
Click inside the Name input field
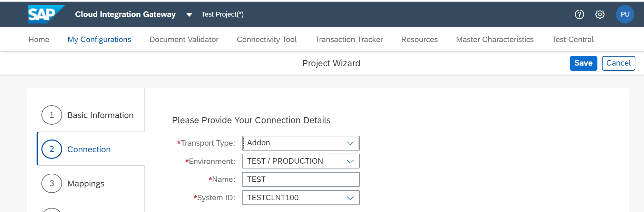point(300,179)
